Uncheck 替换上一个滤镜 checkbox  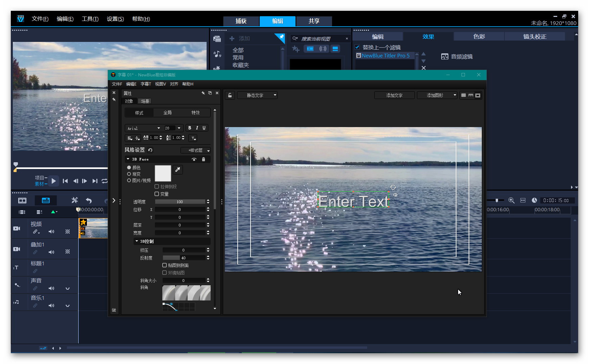click(357, 47)
